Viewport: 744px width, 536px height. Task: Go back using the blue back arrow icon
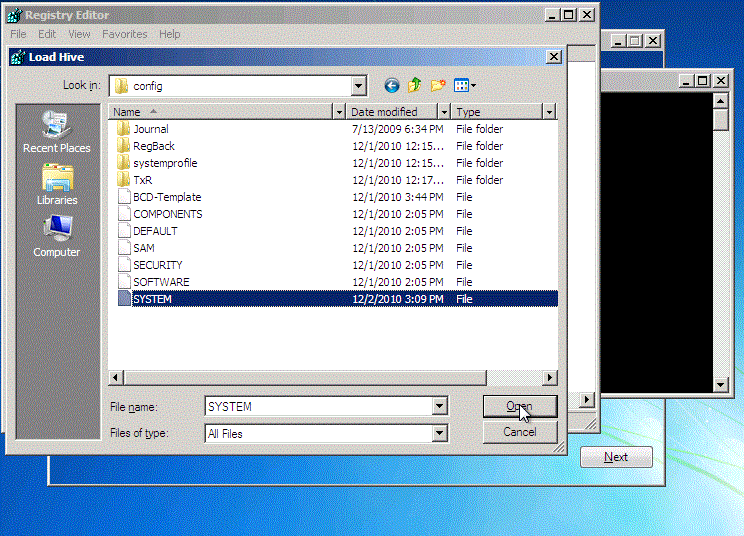[391, 86]
